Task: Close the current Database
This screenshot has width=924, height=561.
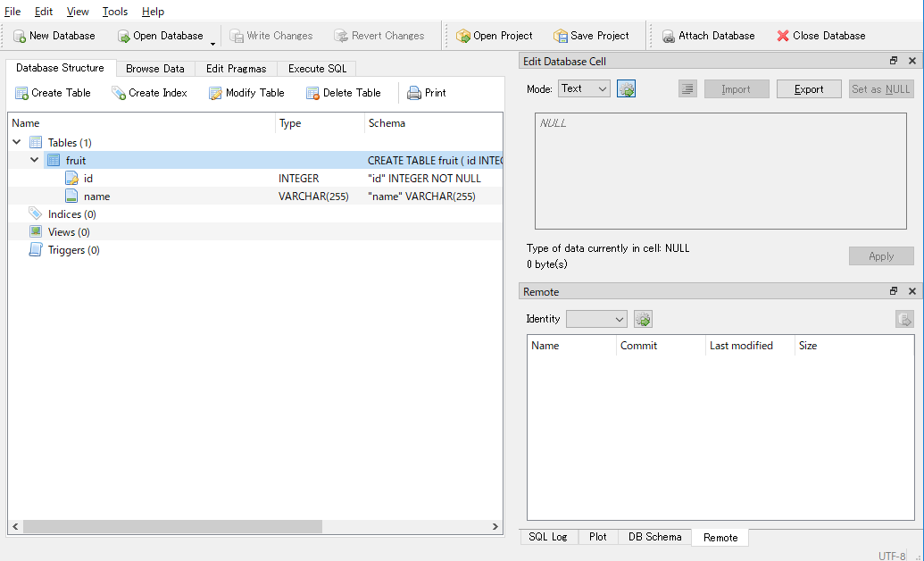Action: [x=820, y=36]
